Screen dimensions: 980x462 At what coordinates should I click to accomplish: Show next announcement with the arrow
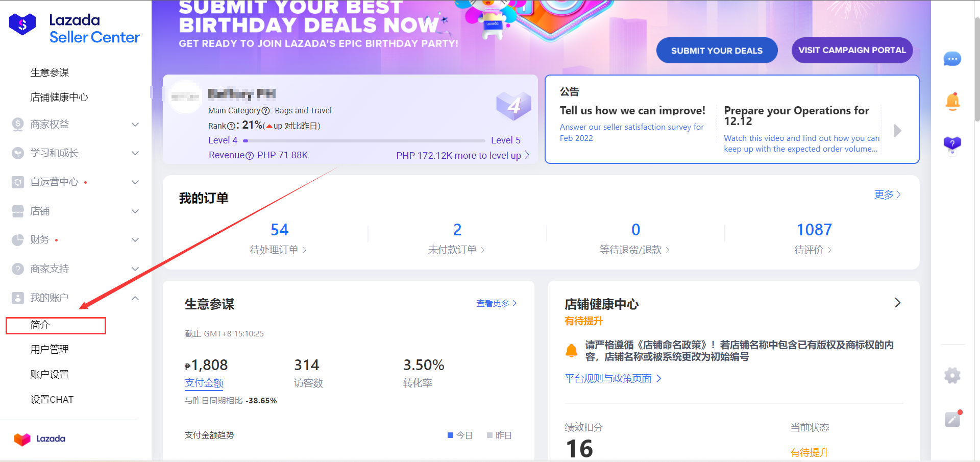pyautogui.click(x=898, y=131)
